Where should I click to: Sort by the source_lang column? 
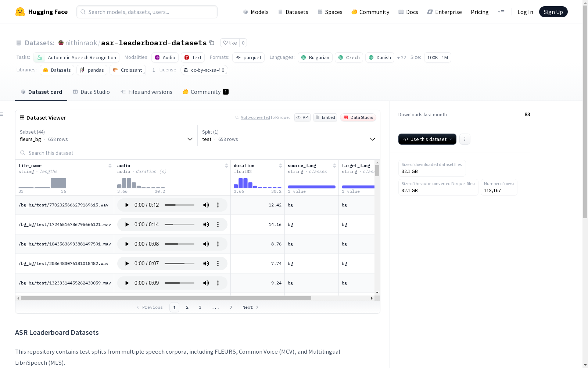[334, 166]
